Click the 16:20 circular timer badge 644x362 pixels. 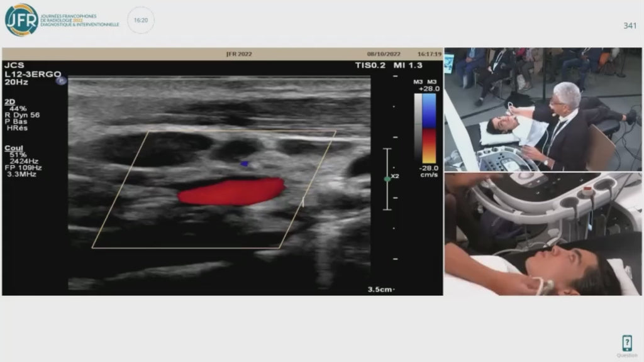tap(141, 20)
